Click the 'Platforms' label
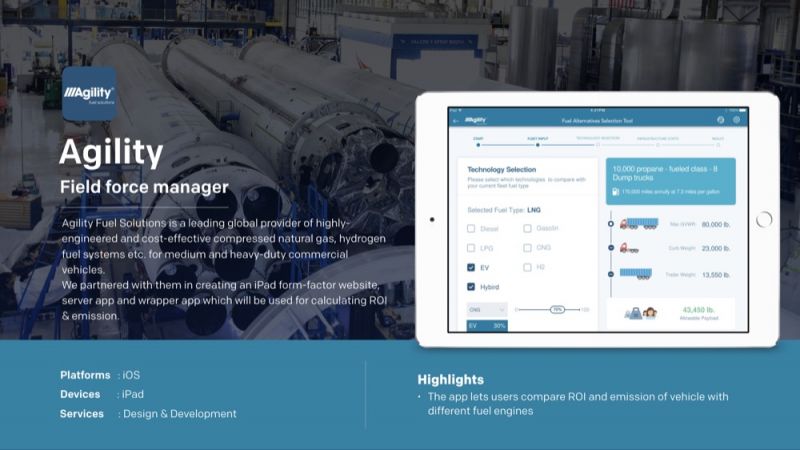 click(x=85, y=375)
